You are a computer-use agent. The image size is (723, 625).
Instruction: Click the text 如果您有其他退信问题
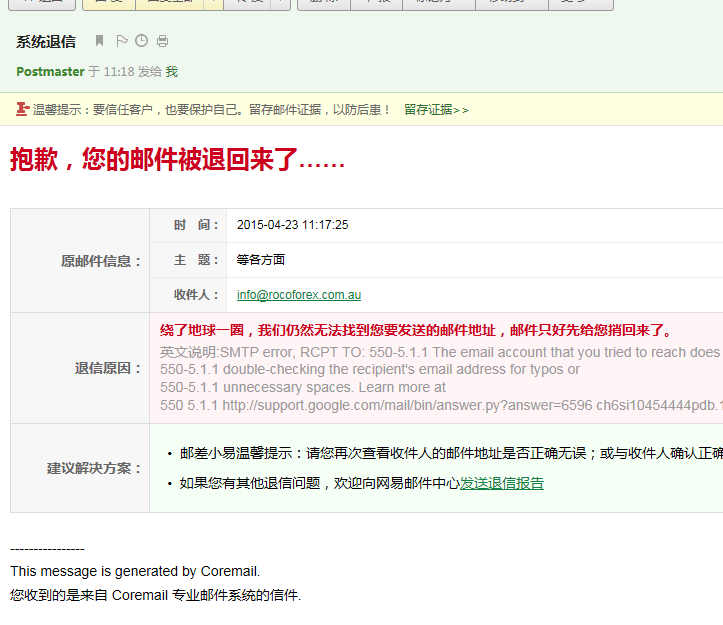coord(250,483)
